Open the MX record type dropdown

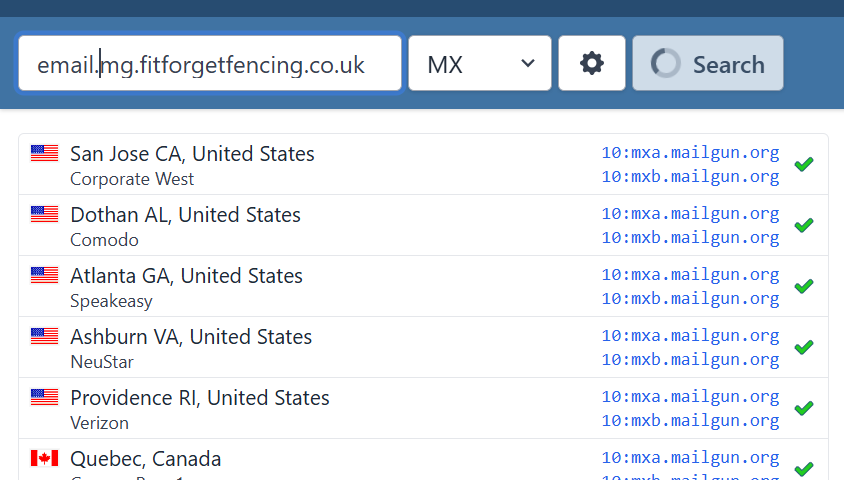point(480,64)
